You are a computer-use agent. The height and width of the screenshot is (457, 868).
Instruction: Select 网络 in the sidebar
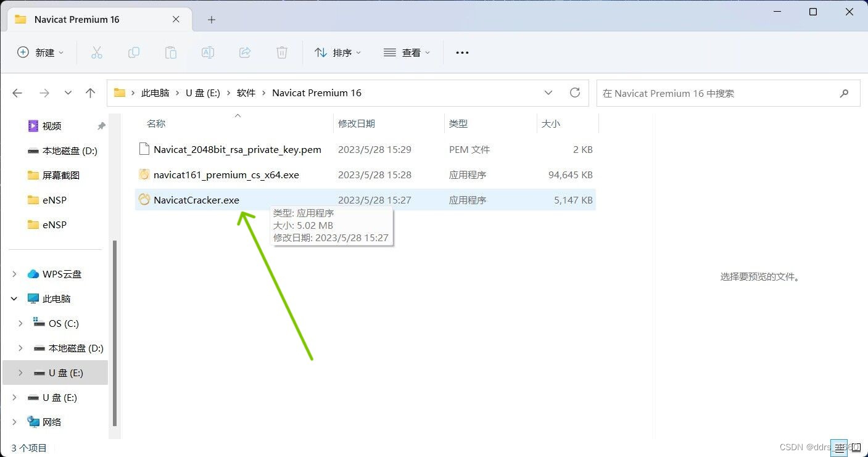click(x=52, y=422)
